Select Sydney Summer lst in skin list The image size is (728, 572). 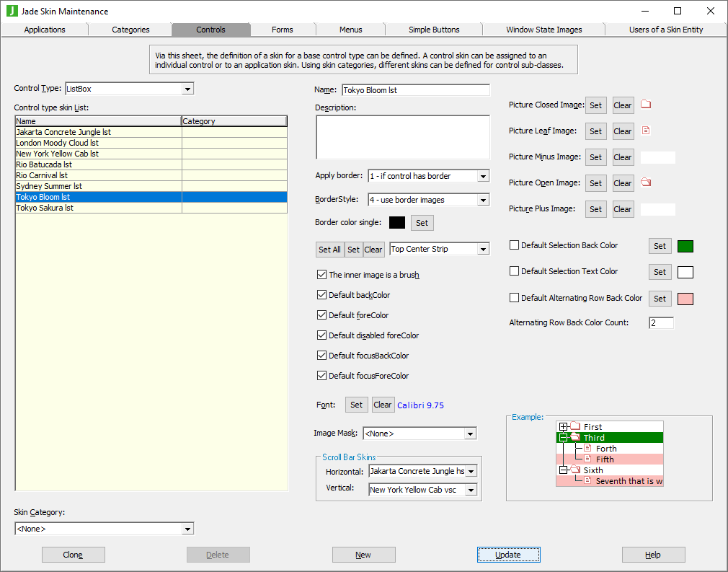[x=49, y=186]
